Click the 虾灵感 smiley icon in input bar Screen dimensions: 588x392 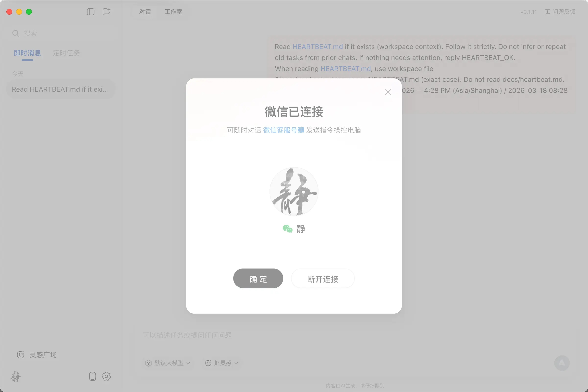[x=208, y=363]
